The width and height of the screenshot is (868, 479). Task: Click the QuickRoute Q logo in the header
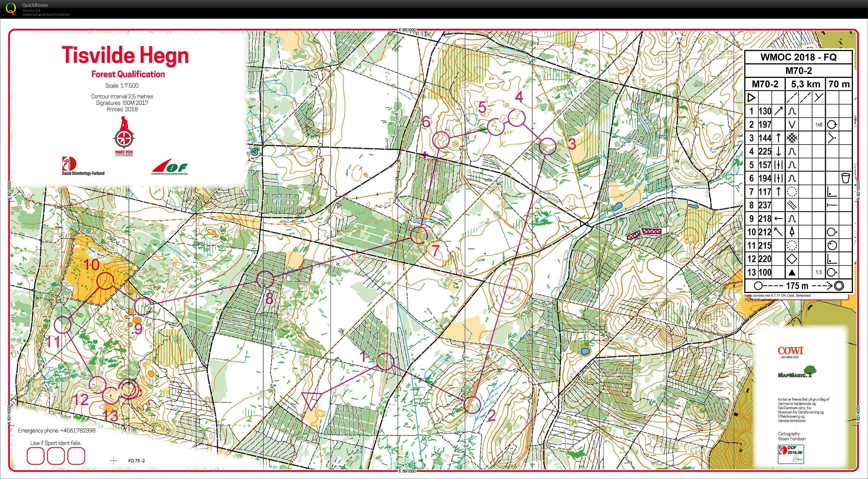[x=11, y=9]
